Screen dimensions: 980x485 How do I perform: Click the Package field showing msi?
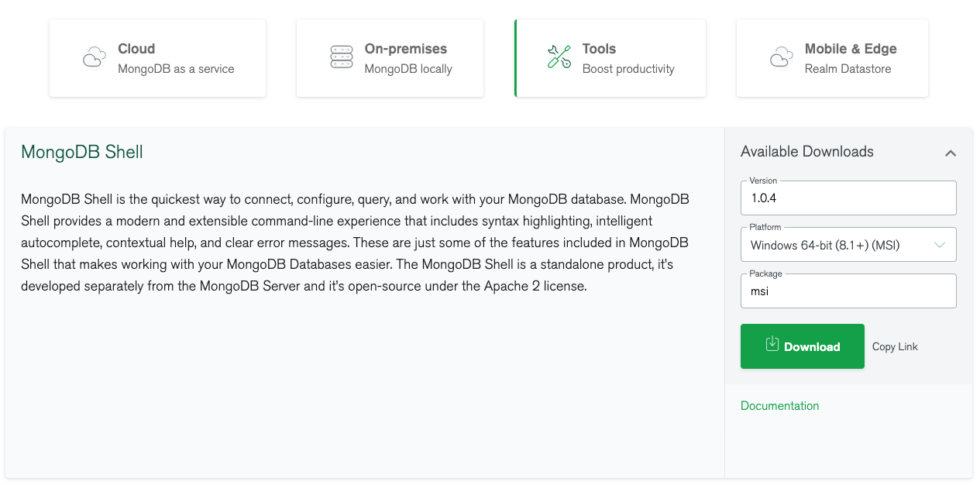coord(848,291)
